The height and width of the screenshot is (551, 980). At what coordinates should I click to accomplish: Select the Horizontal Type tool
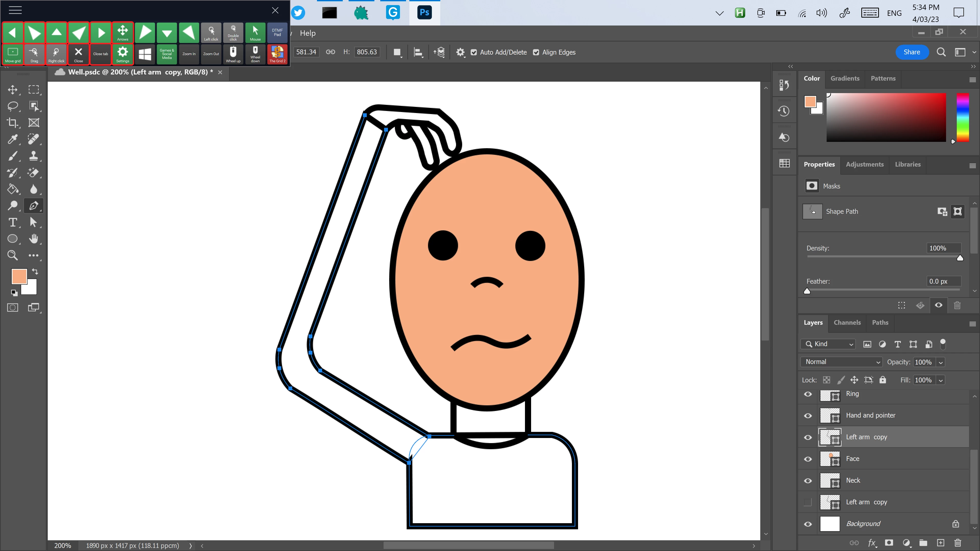point(13,222)
